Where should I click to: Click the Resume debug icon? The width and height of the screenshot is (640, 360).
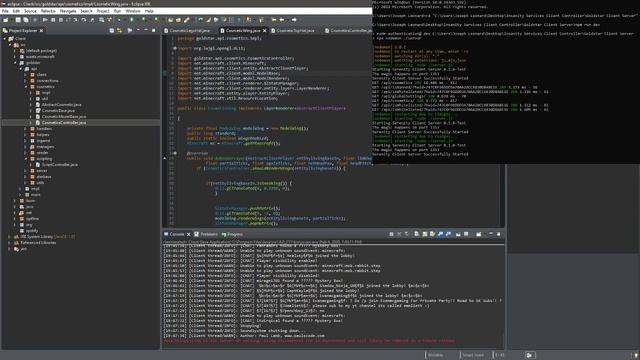click(x=45, y=20)
